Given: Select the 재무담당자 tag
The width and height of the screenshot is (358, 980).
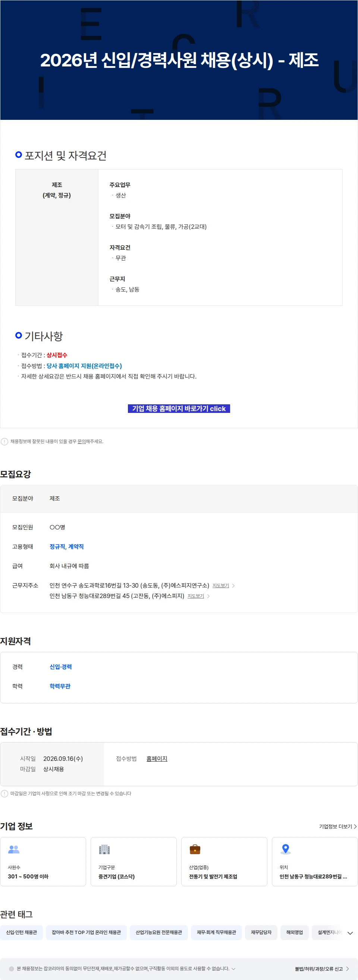Looking at the screenshot, I should 261,933.
